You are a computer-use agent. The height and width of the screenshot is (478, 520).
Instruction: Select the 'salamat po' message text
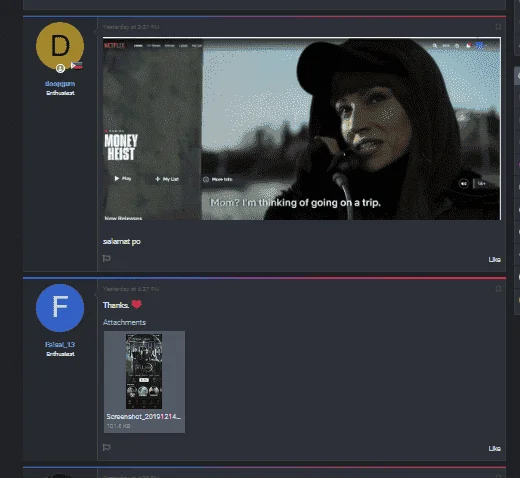pos(122,241)
